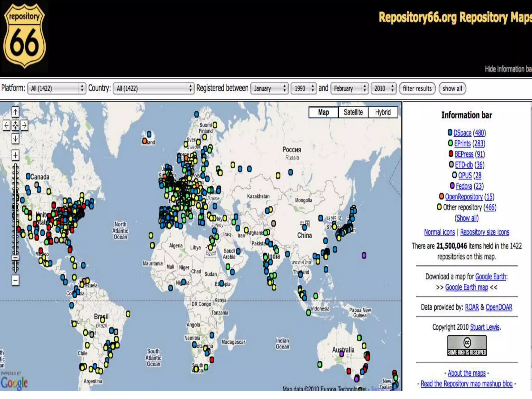Click the gray ETD-db legend marker

[x=451, y=164]
